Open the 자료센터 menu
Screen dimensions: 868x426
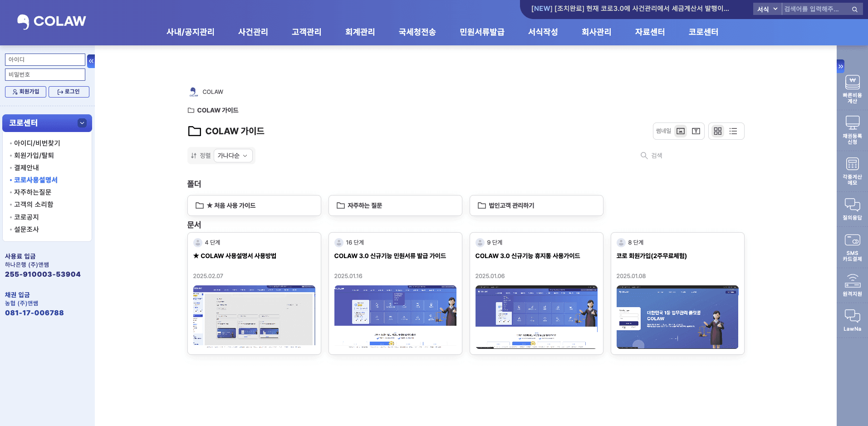pyautogui.click(x=650, y=32)
